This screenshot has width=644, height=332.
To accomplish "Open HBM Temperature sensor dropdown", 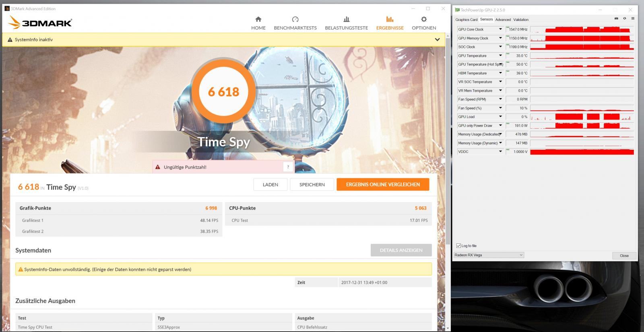I will pyautogui.click(x=500, y=73).
